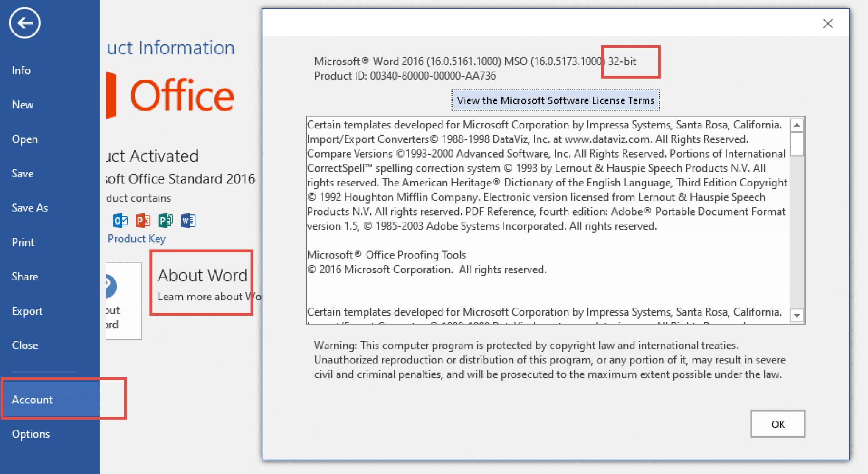
Task: Click View the Microsoft Software License Terms
Action: point(555,100)
